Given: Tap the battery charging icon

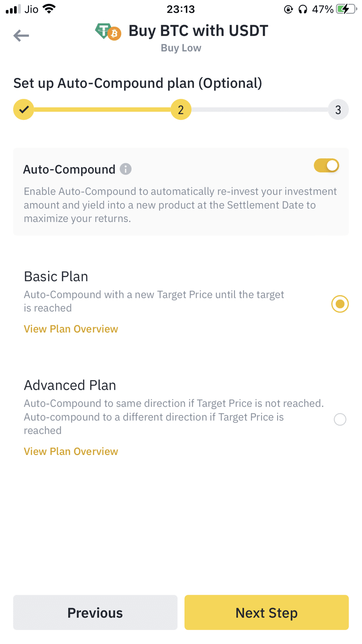Looking at the screenshot, I should (x=345, y=9).
